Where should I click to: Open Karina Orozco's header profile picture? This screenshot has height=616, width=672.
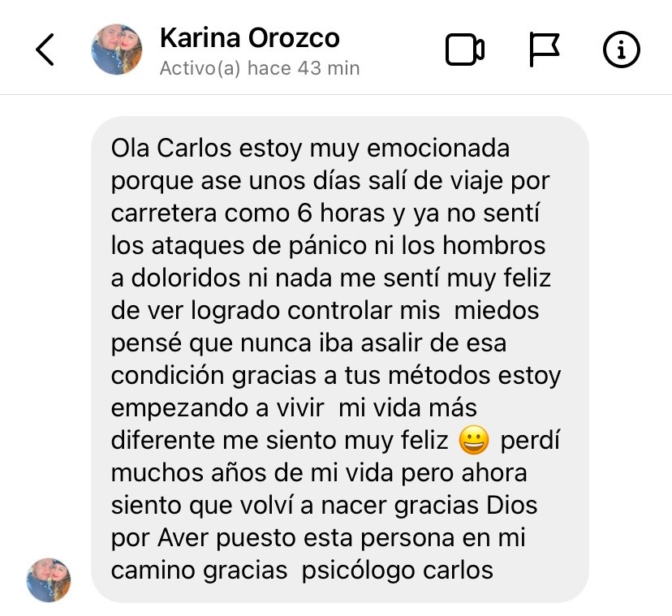coord(117,50)
